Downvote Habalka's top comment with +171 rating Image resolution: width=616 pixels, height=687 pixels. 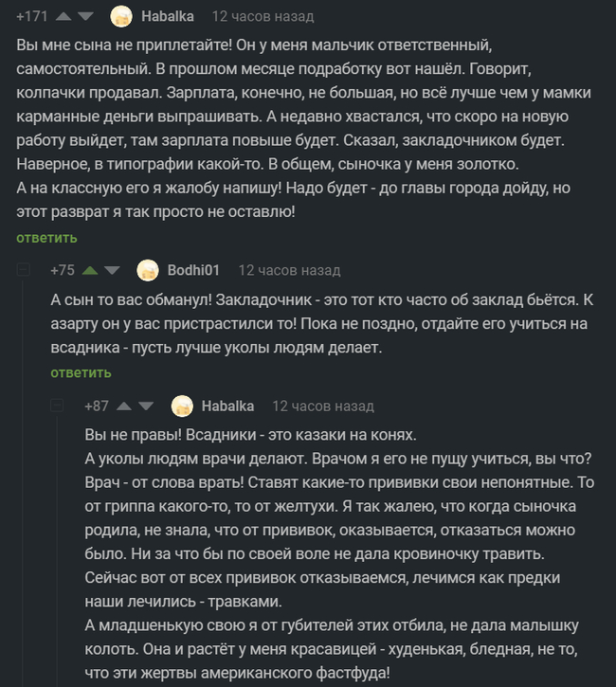(87, 17)
